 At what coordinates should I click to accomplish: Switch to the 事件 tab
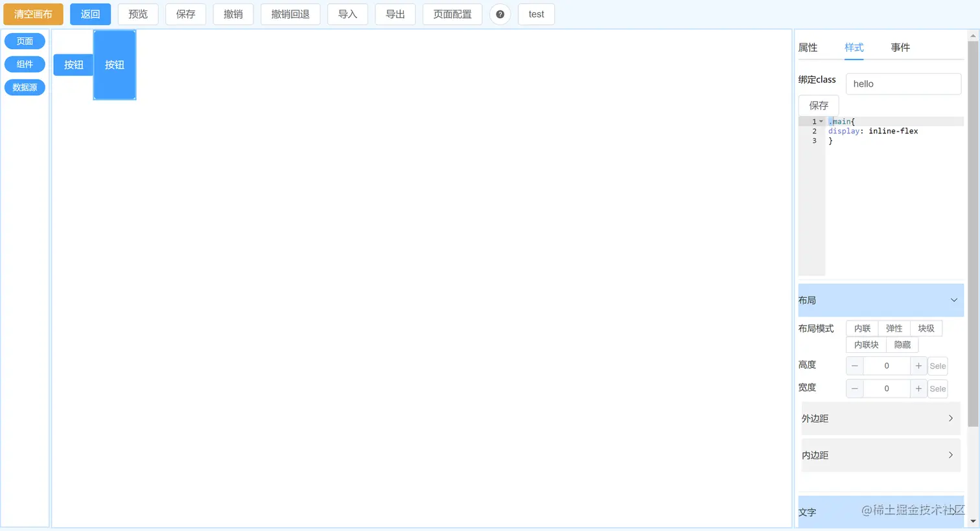point(900,47)
